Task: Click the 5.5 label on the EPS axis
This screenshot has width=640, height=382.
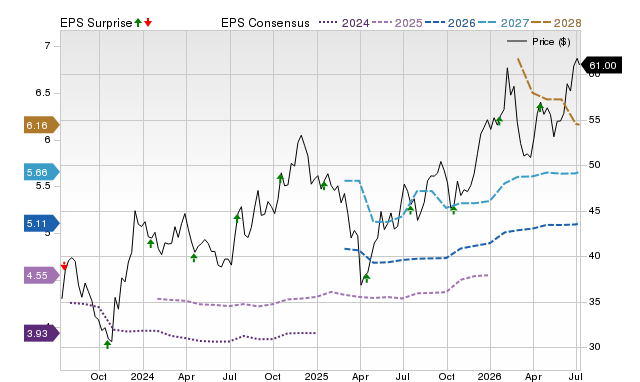Action: click(42, 186)
